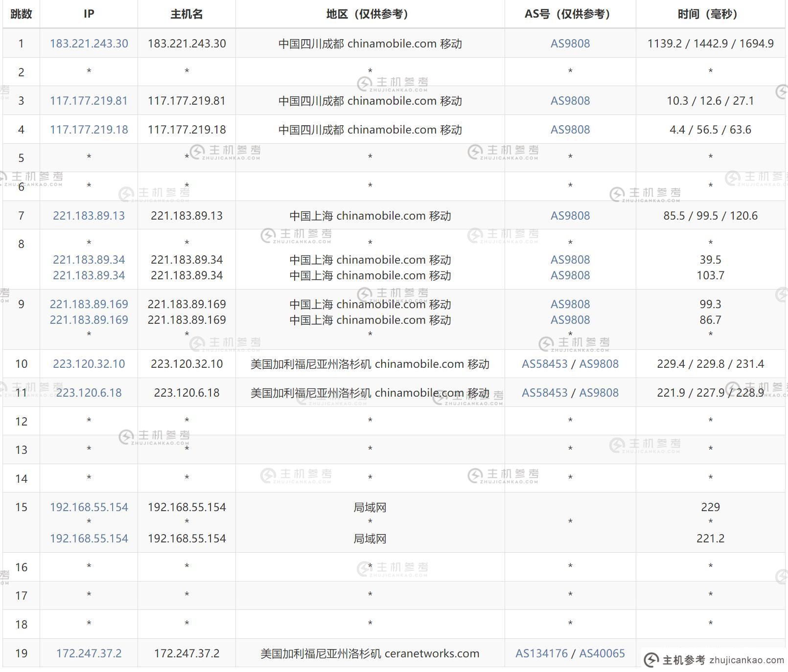Screen dimensions: 788x672
Task: Select the time value 229.4 / 229.8 / 231.4
Action: [x=710, y=364]
